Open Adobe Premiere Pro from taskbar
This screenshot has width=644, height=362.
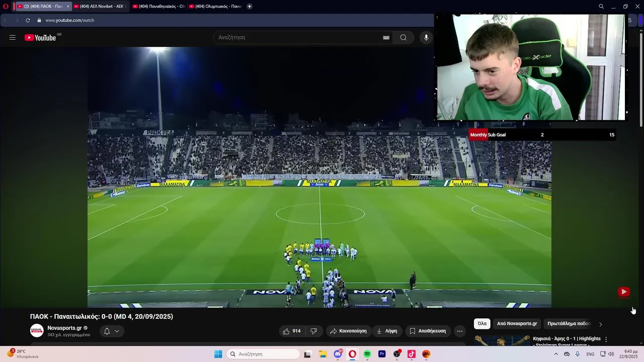[x=382, y=354]
